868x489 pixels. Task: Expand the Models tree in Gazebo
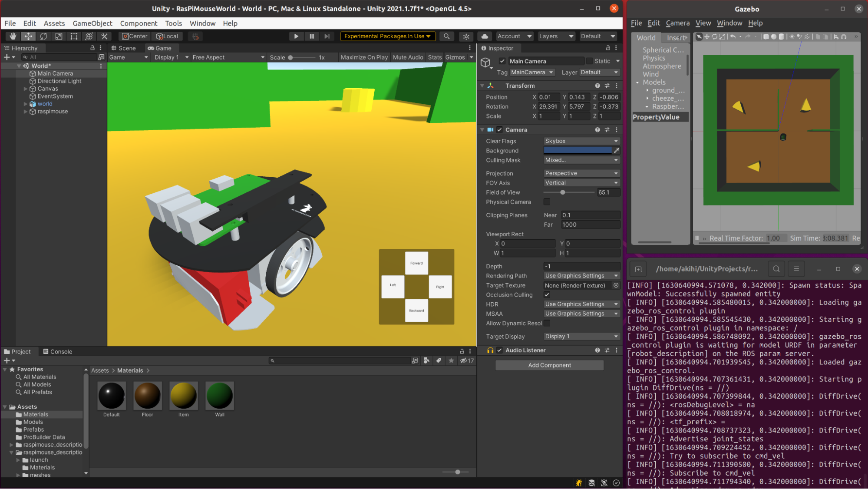tap(638, 82)
